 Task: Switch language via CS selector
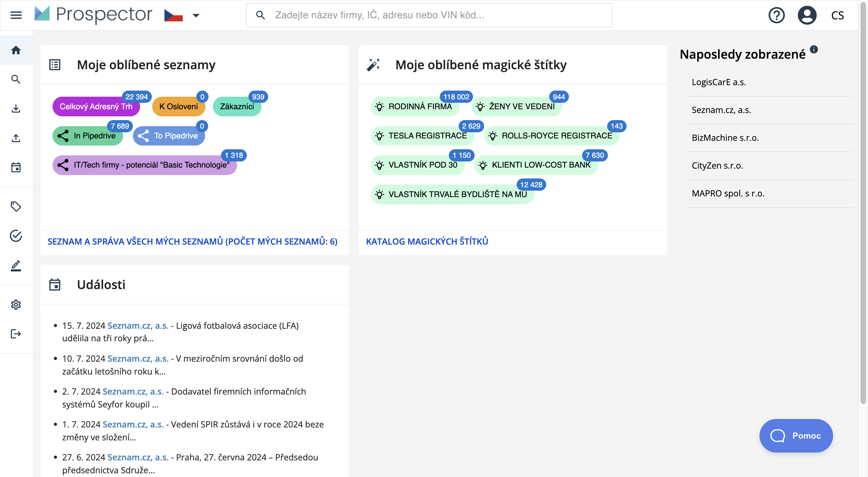837,15
